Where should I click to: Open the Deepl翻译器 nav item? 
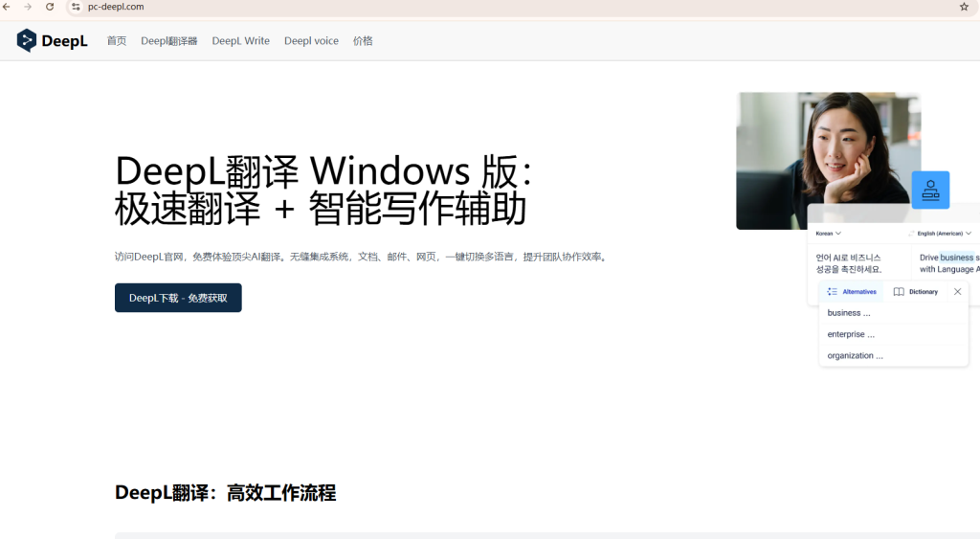[168, 41]
